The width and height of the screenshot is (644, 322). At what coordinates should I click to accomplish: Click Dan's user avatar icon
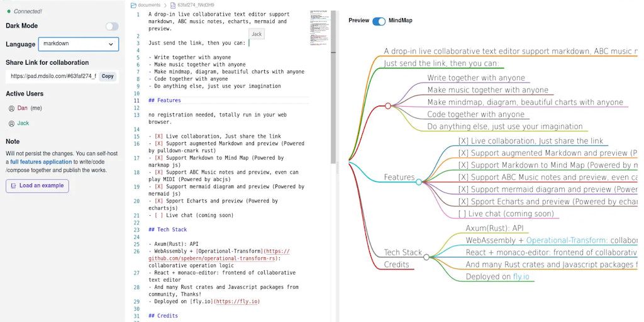11,108
